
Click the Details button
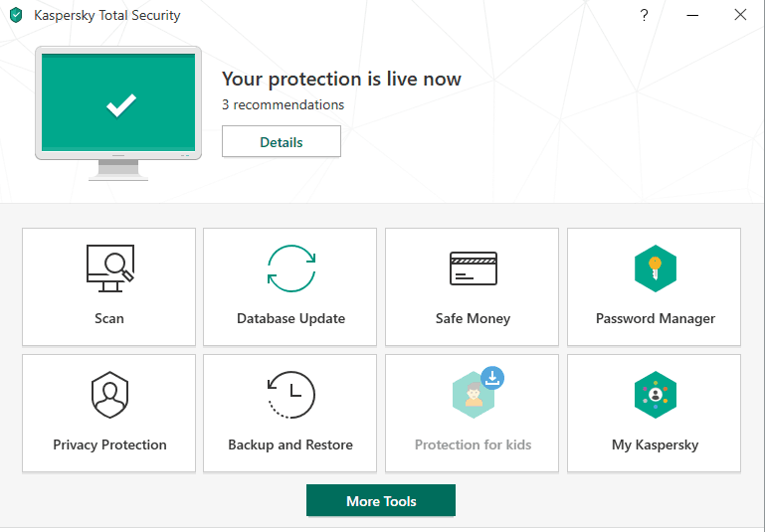pyautogui.click(x=282, y=141)
